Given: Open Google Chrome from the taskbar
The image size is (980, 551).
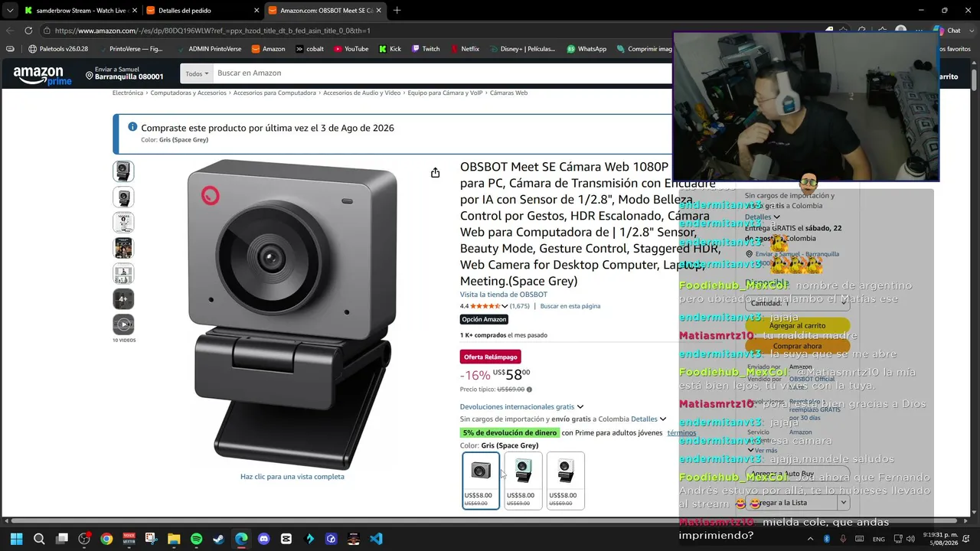Looking at the screenshot, I should [x=106, y=539].
